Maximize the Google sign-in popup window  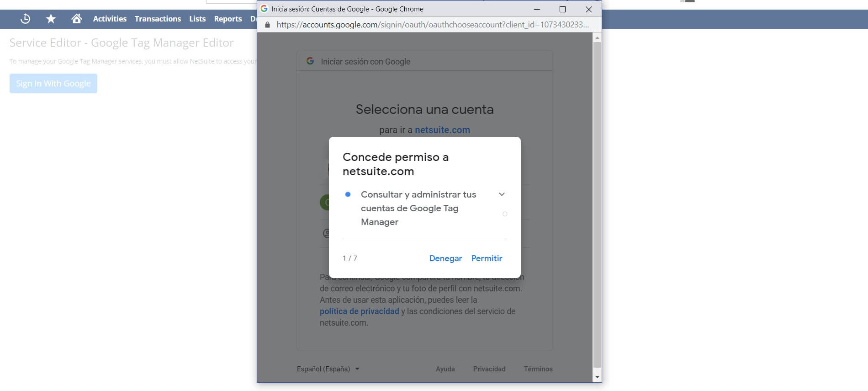pyautogui.click(x=562, y=9)
